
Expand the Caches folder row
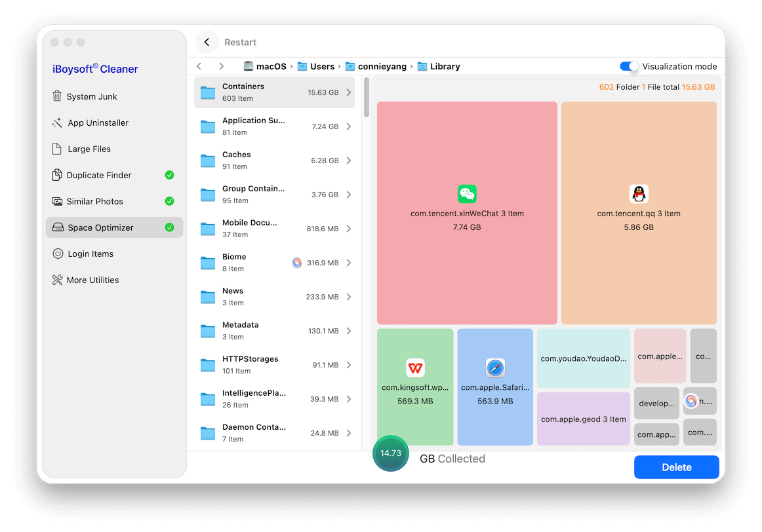[348, 160]
